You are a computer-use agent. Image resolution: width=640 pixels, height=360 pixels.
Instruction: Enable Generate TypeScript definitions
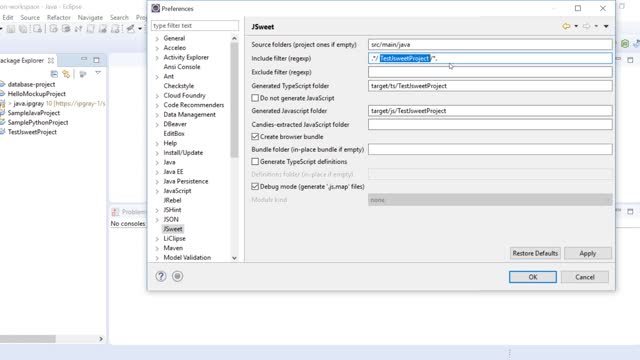pos(255,162)
